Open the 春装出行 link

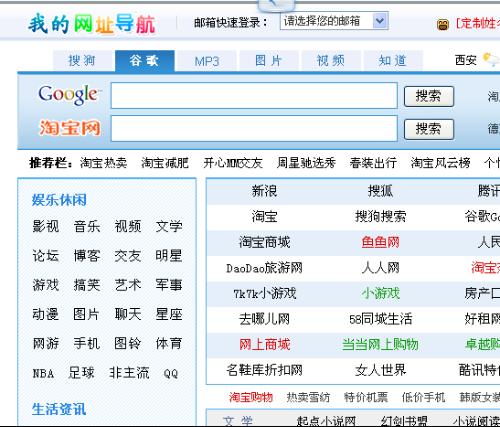point(373,163)
